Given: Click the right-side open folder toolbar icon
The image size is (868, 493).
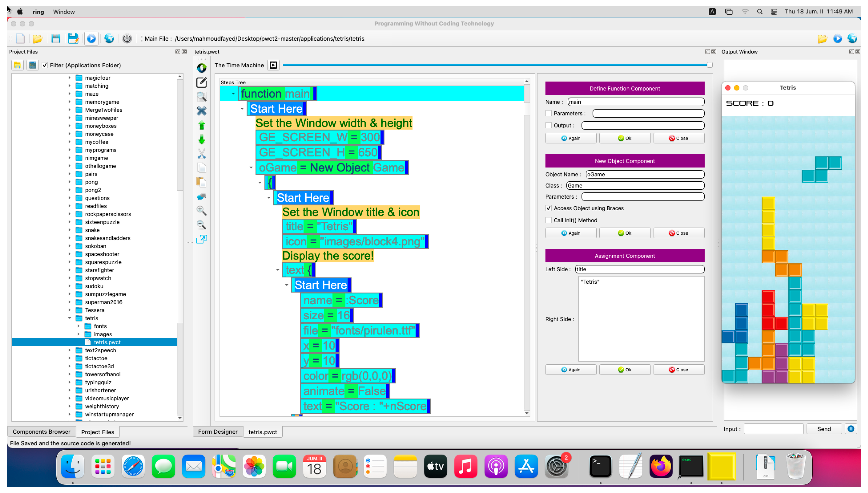Looking at the screenshot, I should pyautogui.click(x=822, y=39).
